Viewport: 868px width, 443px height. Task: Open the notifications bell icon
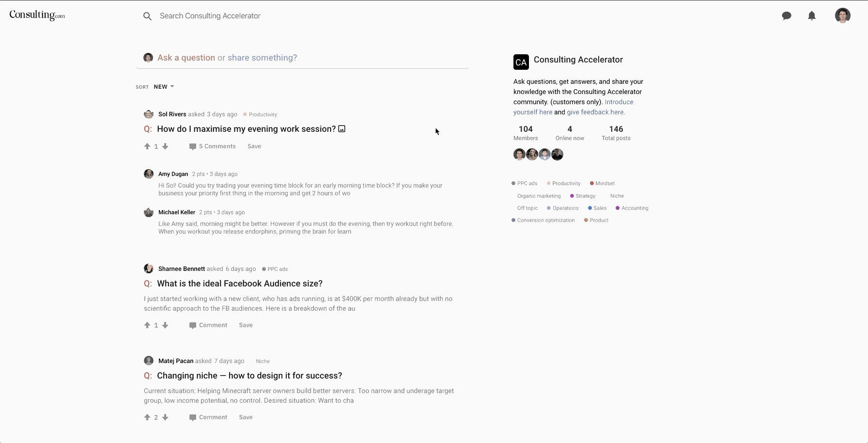[x=812, y=16]
